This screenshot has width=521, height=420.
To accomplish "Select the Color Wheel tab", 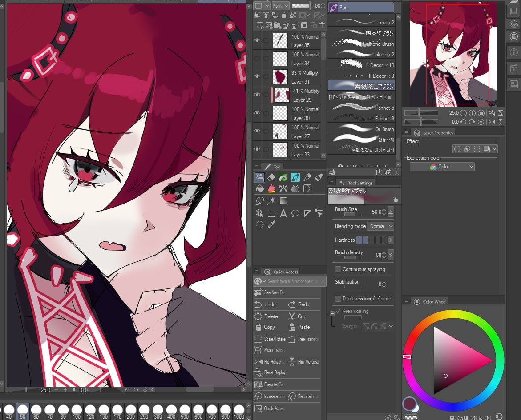I will click(431, 301).
